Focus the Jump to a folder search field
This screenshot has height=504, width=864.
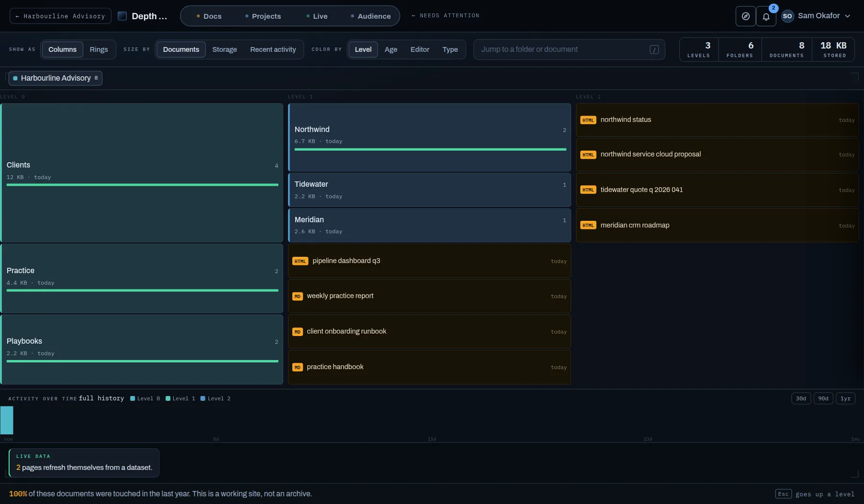click(x=569, y=49)
